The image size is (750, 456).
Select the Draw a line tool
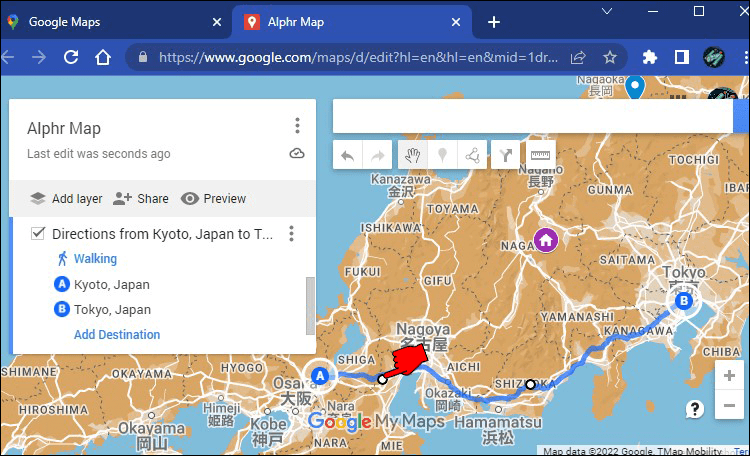coord(472,155)
